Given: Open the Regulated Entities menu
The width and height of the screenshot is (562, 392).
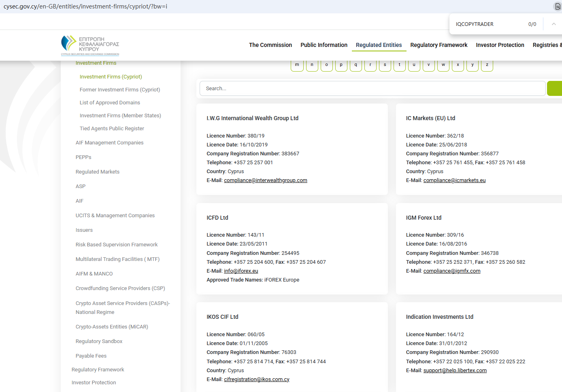Looking at the screenshot, I should click(x=379, y=45).
